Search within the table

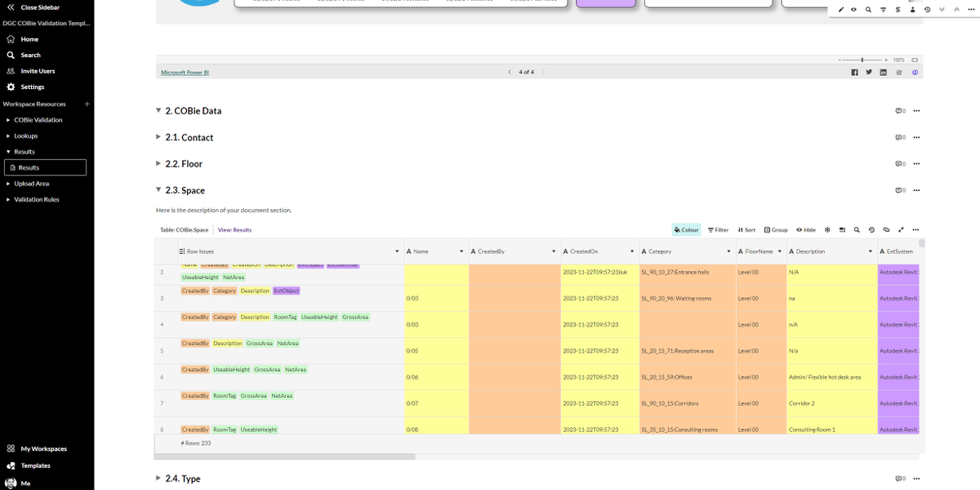tap(857, 230)
